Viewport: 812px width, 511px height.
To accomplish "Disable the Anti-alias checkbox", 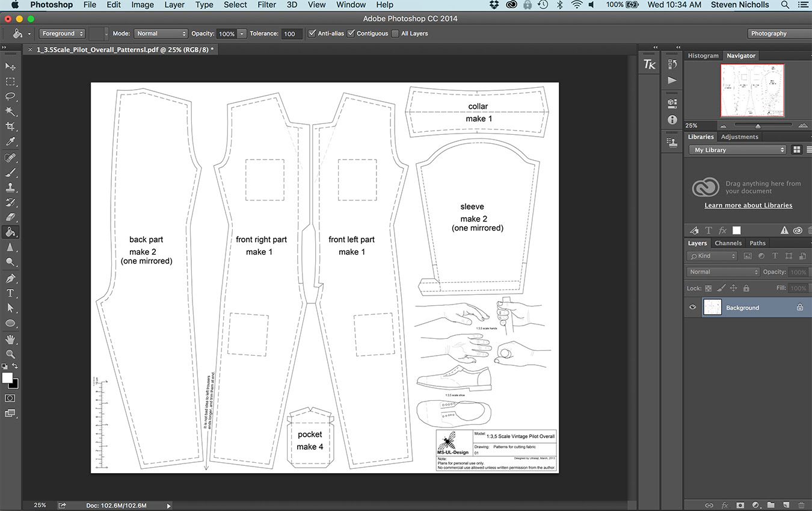I will [x=312, y=34].
